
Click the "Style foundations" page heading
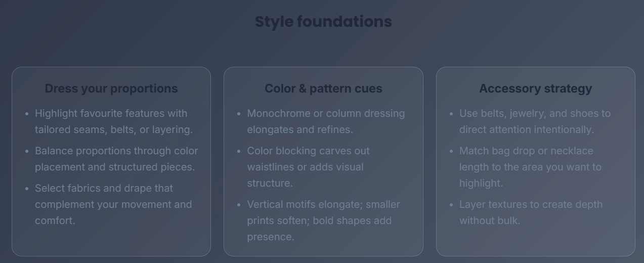click(x=323, y=22)
